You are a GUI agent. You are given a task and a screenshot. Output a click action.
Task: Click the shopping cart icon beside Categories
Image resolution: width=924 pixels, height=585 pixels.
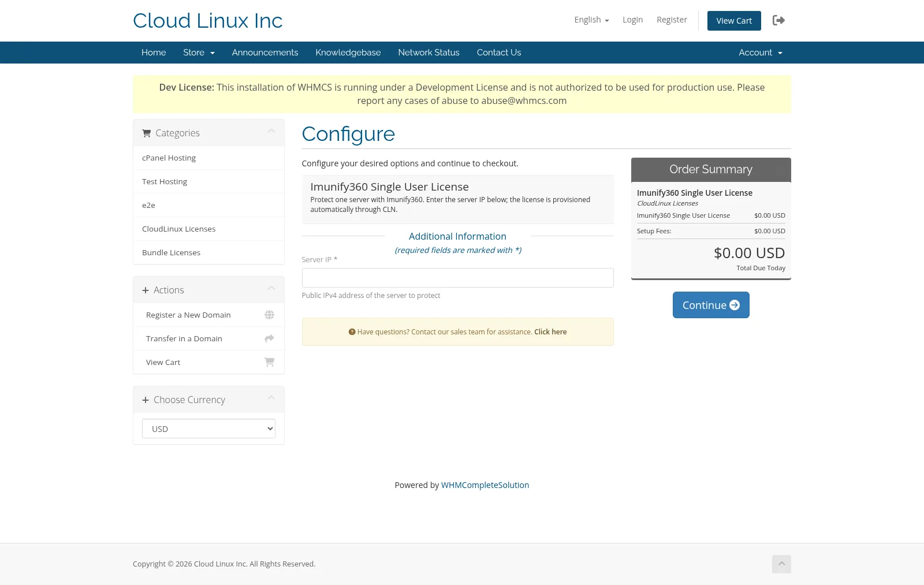[147, 133]
